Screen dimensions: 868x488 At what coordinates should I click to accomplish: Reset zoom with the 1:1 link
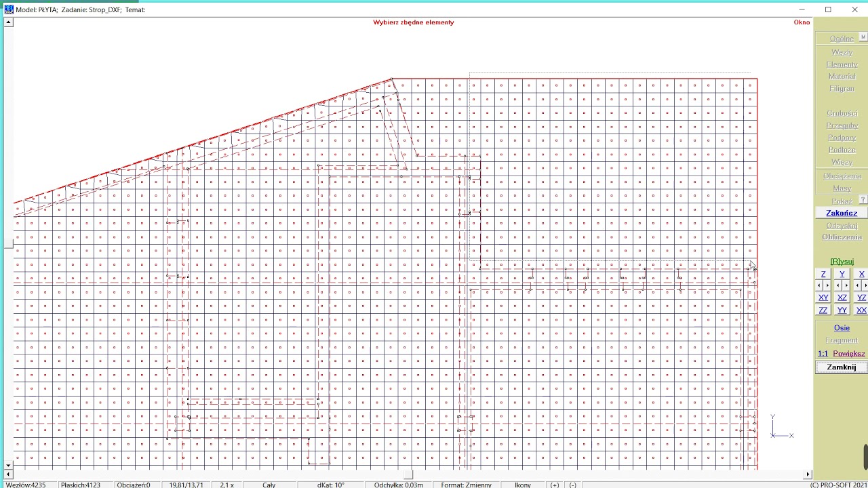823,354
